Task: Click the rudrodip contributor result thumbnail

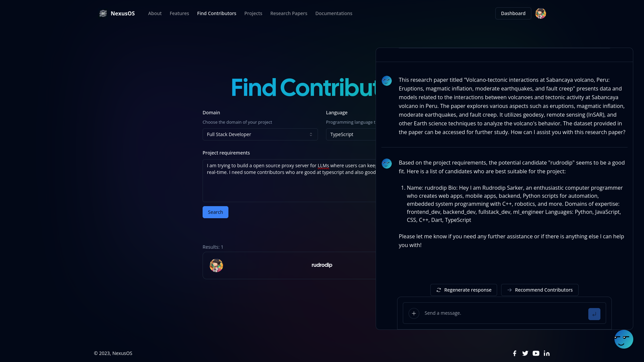Action: pyautogui.click(x=216, y=265)
